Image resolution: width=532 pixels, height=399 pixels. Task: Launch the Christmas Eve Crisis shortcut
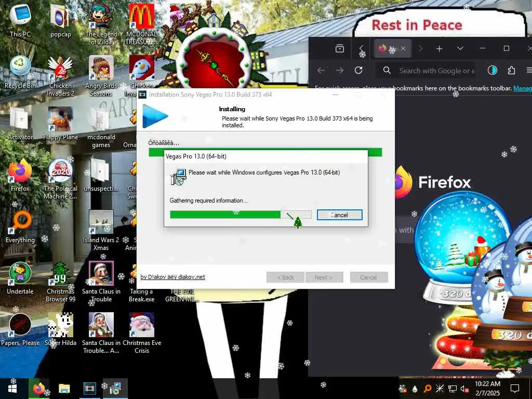(x=141, y=334)
